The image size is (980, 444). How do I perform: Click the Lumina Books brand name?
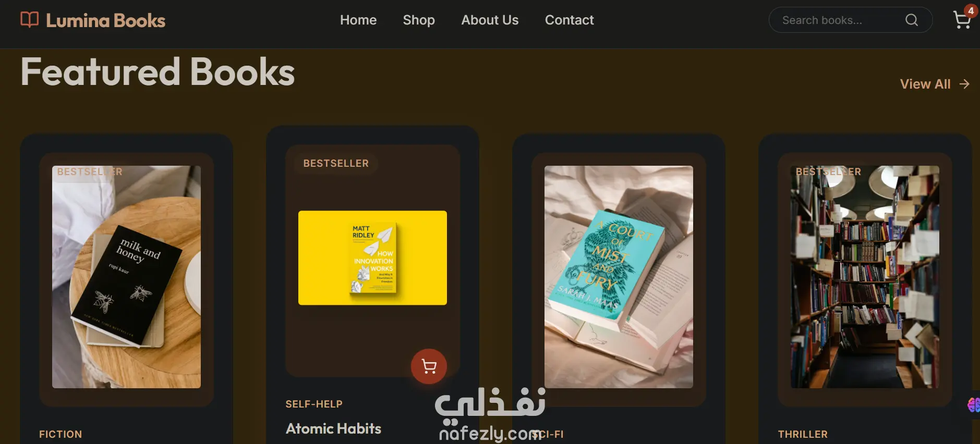(105, 20)
